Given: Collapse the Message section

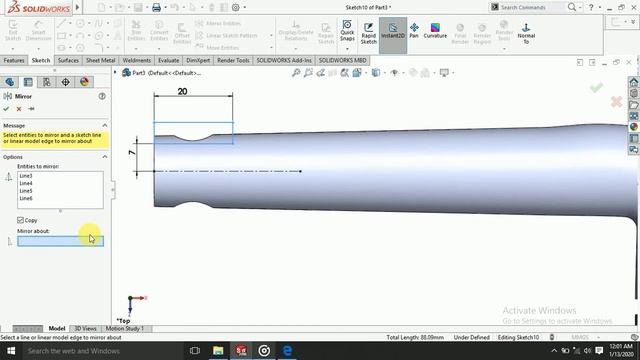Looking at the screenshot, I should (104, 125).
